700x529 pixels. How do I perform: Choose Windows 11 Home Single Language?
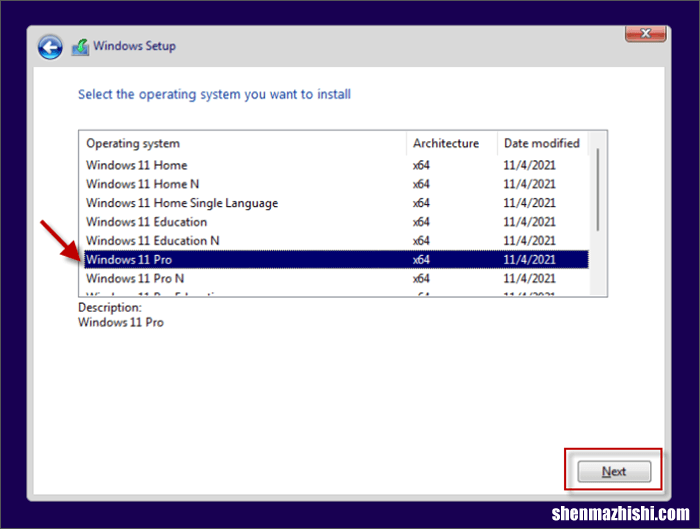click(337, 203)
